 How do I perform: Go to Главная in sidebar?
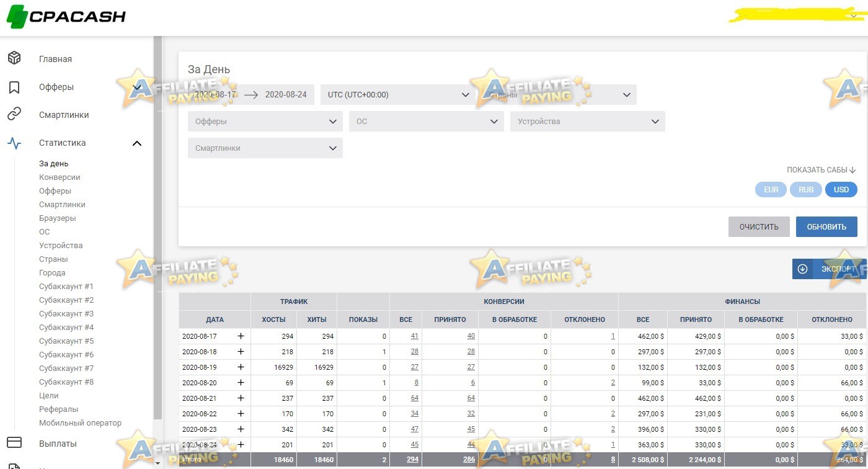55,59
